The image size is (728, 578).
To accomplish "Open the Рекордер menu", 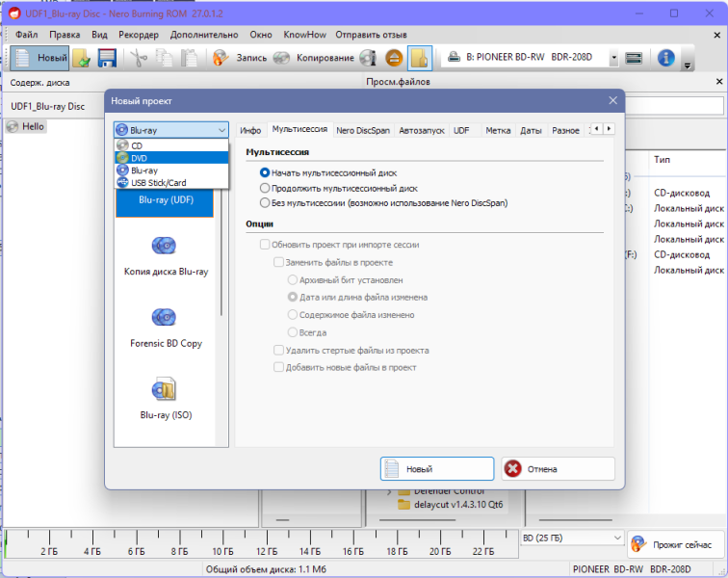I will (x=139, y=35).
